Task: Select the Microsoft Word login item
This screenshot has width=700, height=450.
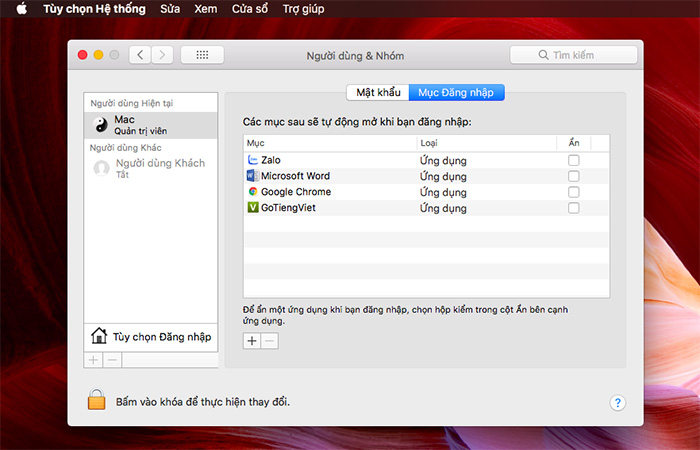Action: point(426,176)
